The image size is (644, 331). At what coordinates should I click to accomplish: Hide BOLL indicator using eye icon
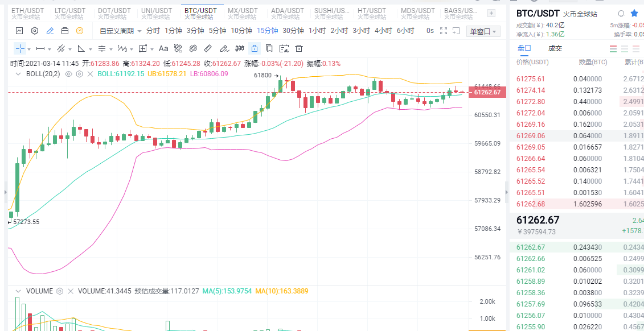click(x=68, y=74)
